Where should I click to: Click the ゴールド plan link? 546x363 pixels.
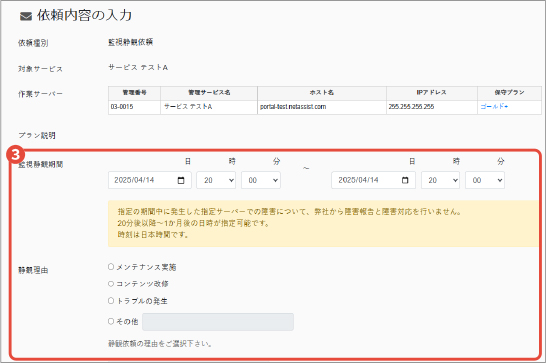pos(494,107)
